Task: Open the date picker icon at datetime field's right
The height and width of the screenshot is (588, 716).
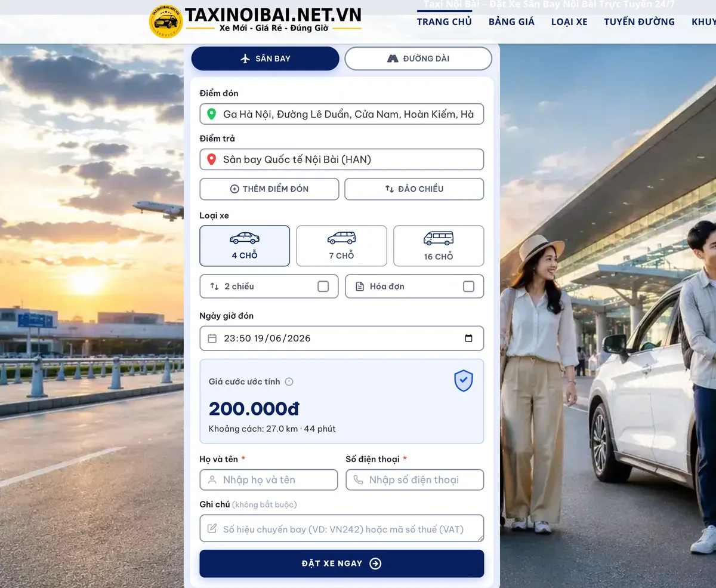Action: (468, 338)
